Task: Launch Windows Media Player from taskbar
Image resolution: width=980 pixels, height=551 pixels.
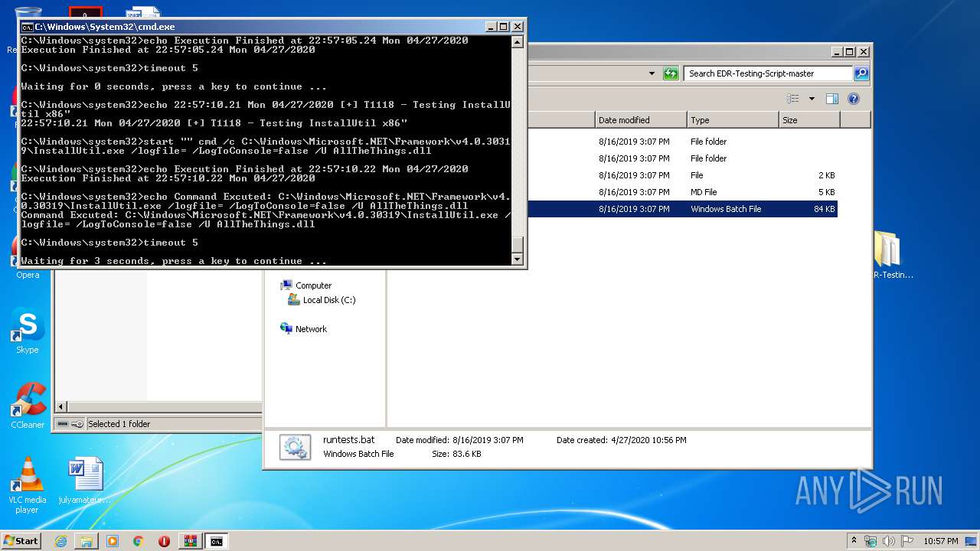Action: click(x=113, y=541)
